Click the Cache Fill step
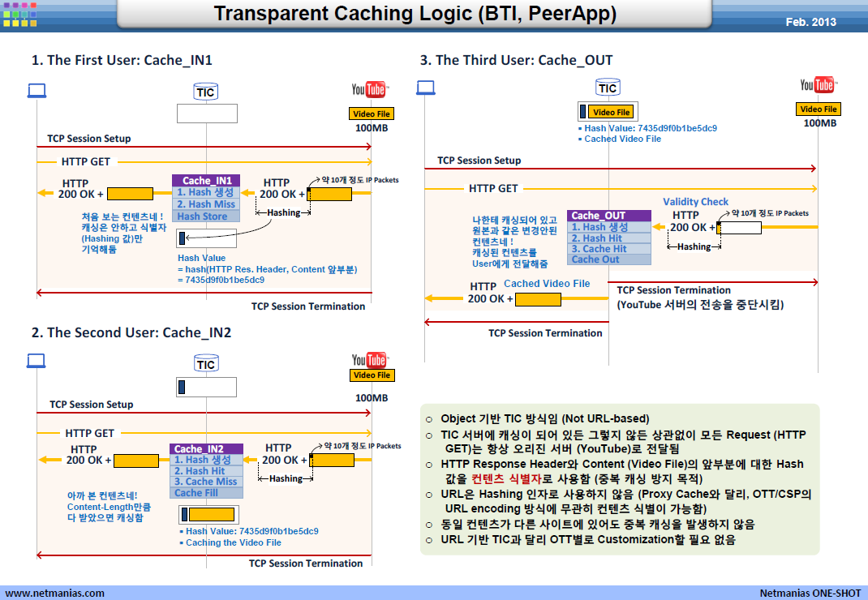 (206, 493)
